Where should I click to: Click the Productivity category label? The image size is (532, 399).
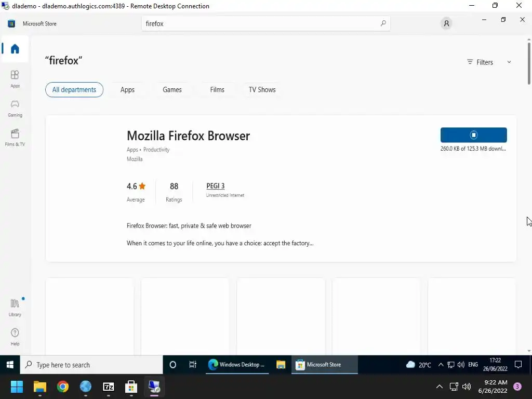click(x=156, y=150)
